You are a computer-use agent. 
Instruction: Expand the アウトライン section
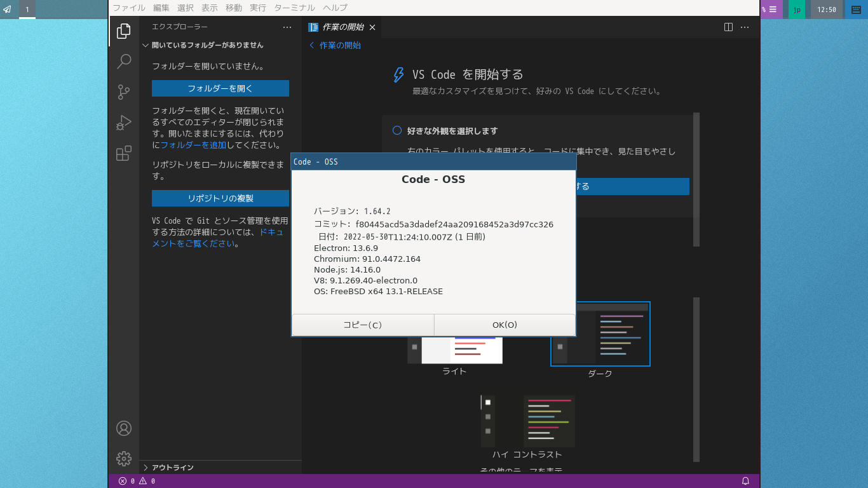[173, 468]
